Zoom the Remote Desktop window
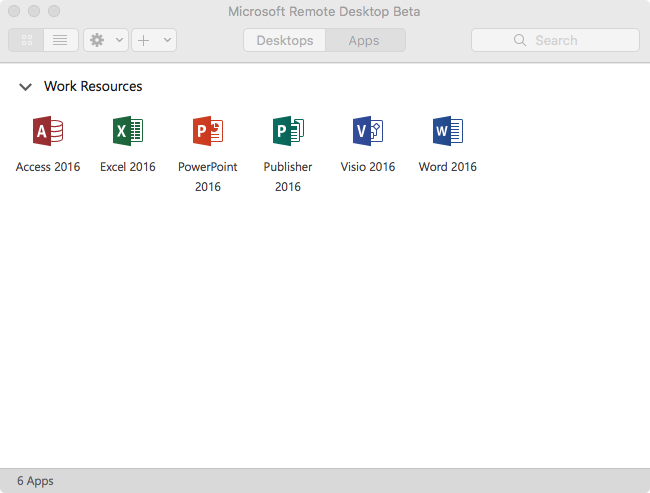The width and height of the screenshot is (650, 493). [54, 11]
